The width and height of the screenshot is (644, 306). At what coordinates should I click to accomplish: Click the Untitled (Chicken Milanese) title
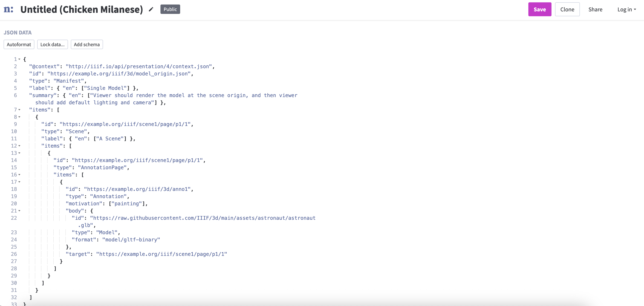click(x=81, y=10)
